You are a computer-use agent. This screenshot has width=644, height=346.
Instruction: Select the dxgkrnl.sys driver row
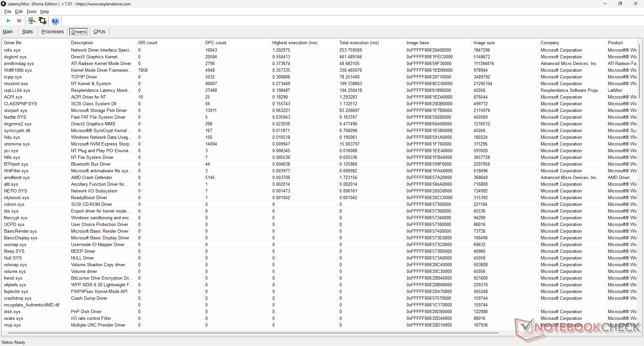319,57
